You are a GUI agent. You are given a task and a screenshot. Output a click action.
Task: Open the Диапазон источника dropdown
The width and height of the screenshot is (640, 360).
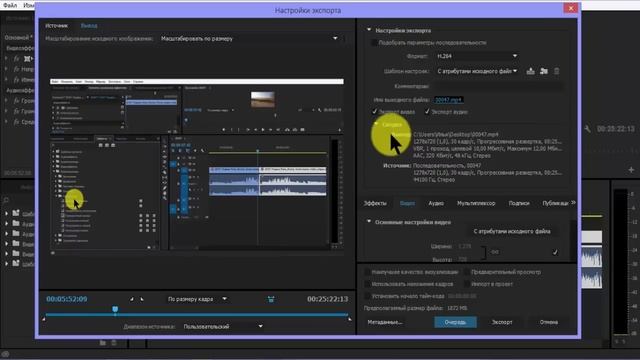(x=223, y=327)
